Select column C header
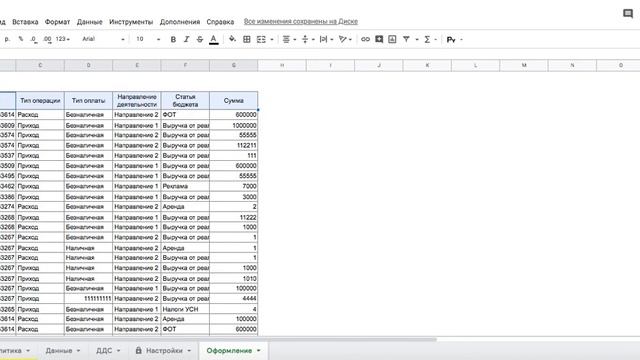Screen dimensions: 640x360 pyautogui.click(x=40, y=65)
